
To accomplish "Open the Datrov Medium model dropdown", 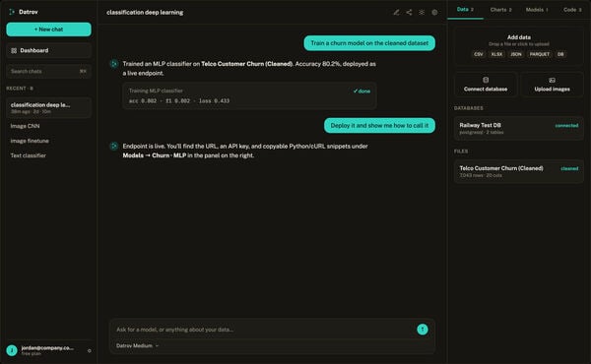I will 137,345.
